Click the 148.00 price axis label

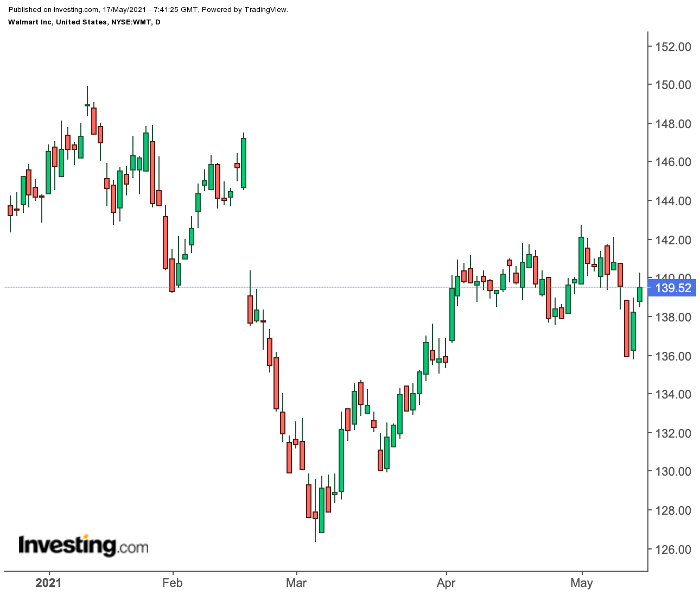click(673, 124)
